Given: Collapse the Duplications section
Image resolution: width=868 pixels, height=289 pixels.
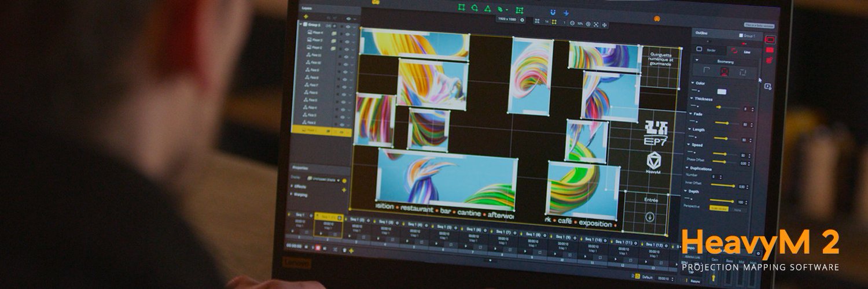Looking at the screenshot, I should pyautogui.click(x=687, y=168).
